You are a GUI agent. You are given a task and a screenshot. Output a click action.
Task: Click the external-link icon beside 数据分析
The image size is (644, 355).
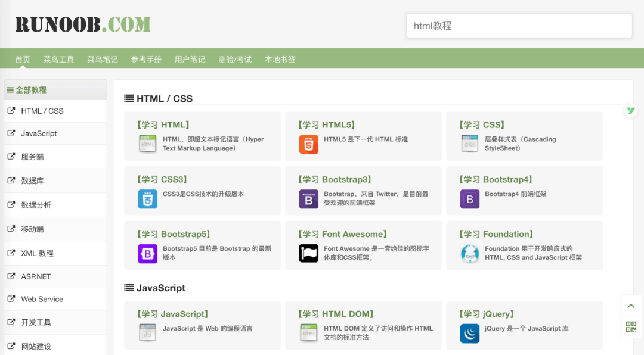pyautogui.click(x=11, y=204)
